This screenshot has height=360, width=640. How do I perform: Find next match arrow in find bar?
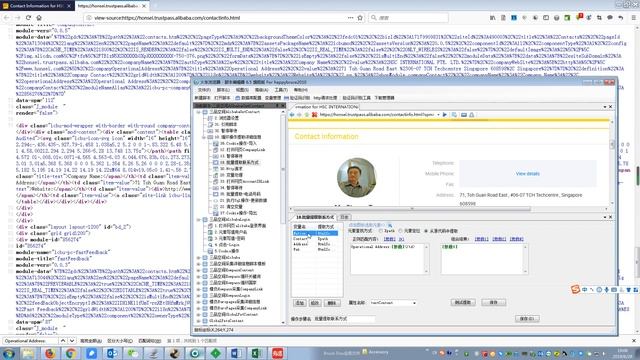click(x=72, y=341)
